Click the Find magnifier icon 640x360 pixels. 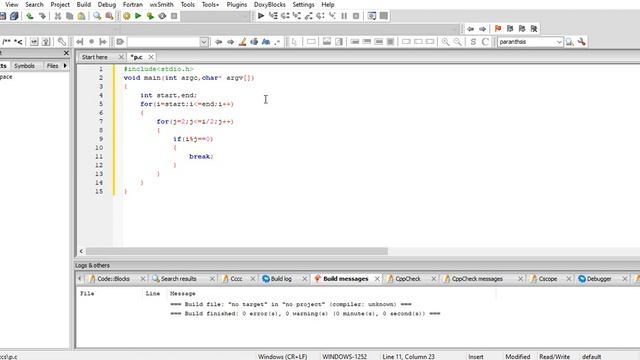click(97, 16)
